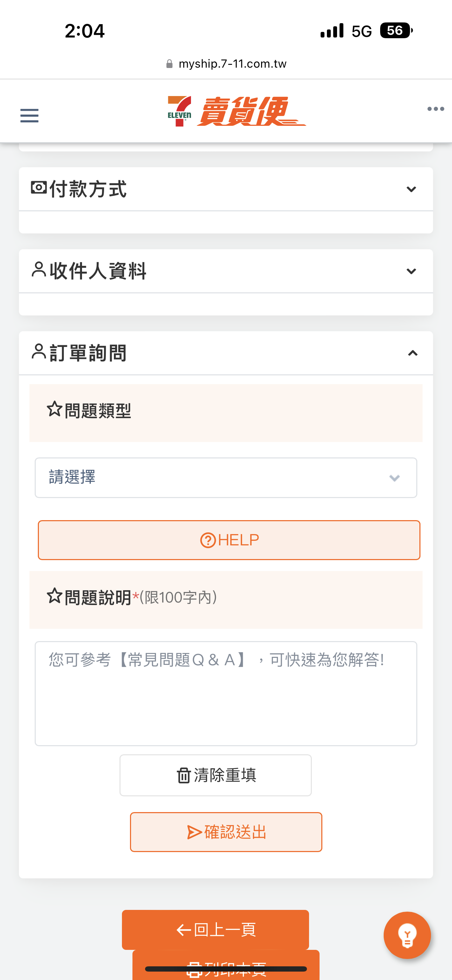Submit with 確認送出 button
The height and width of the screenshot is (980, 452).
[226, 832]
